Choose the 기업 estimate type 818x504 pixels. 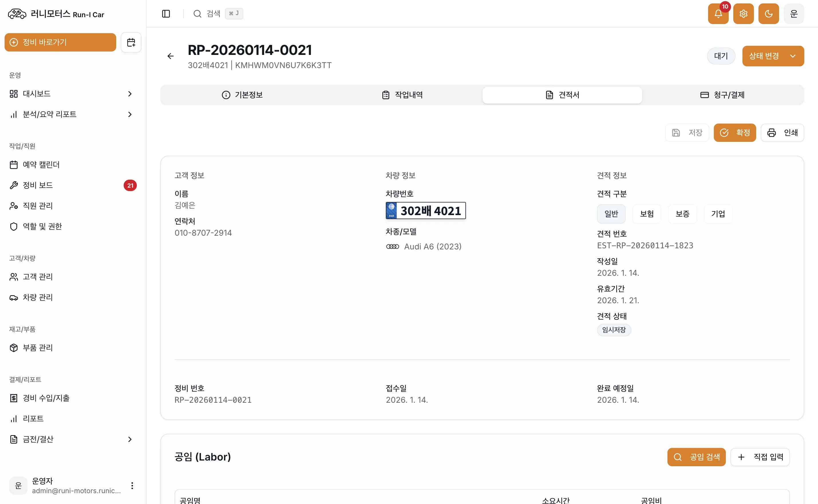click(718, 214)
